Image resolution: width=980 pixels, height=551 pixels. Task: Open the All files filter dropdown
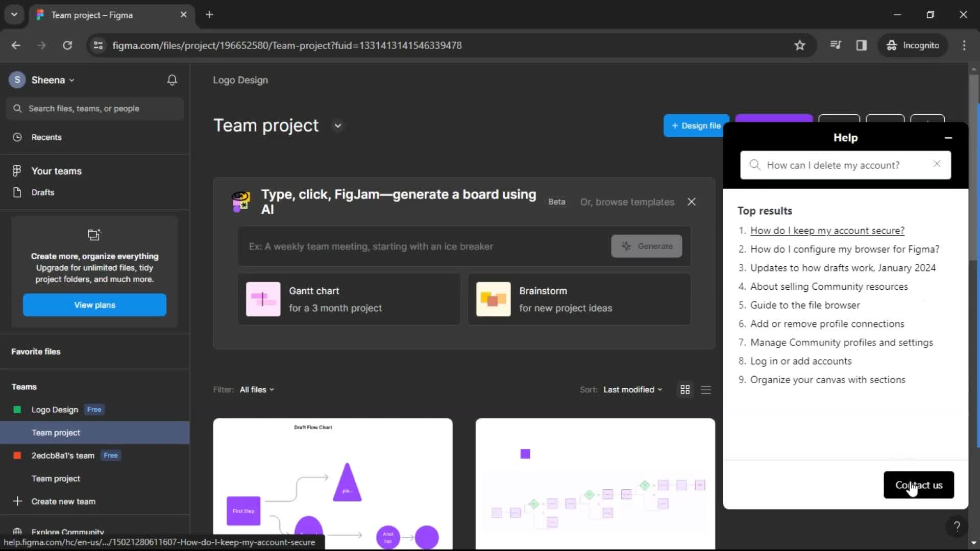(257, 390)
